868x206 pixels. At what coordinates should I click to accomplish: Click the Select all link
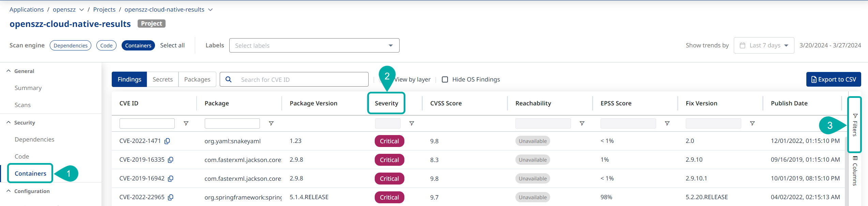[x=172, y=45]
